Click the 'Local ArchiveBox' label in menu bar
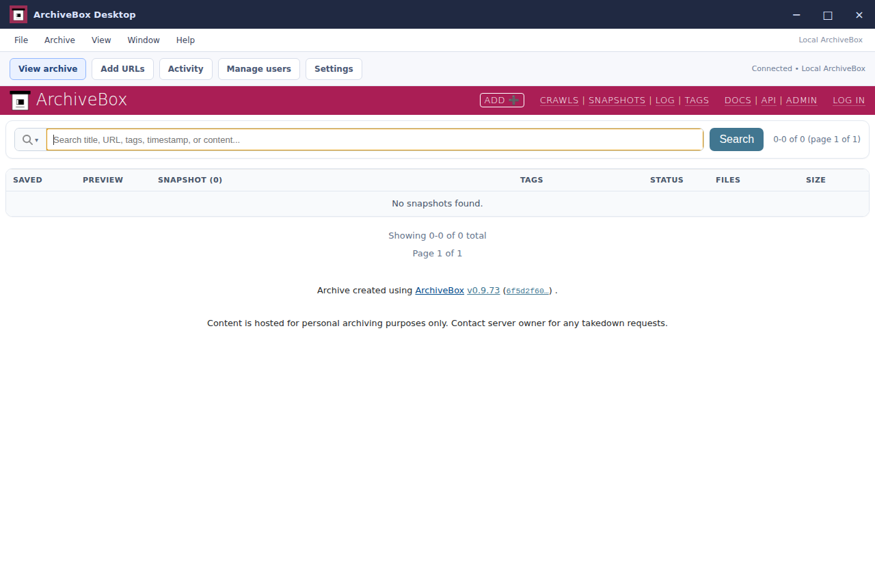 (831, 40)
